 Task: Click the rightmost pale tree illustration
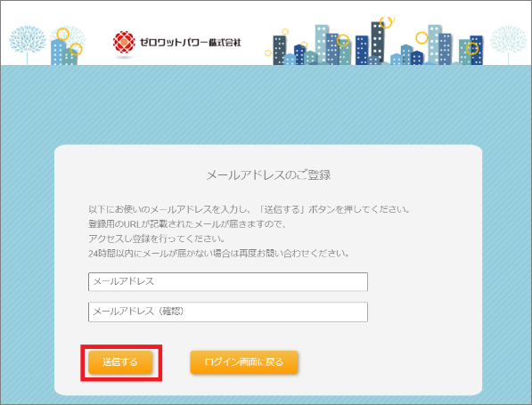click(x=508, y=44)
